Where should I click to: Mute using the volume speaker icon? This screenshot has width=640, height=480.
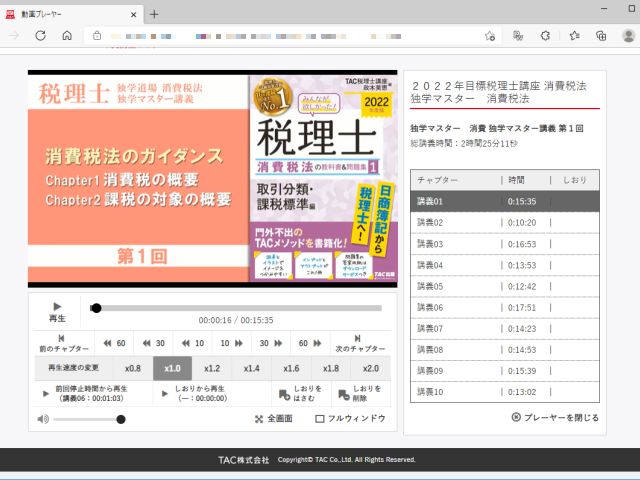43,419
